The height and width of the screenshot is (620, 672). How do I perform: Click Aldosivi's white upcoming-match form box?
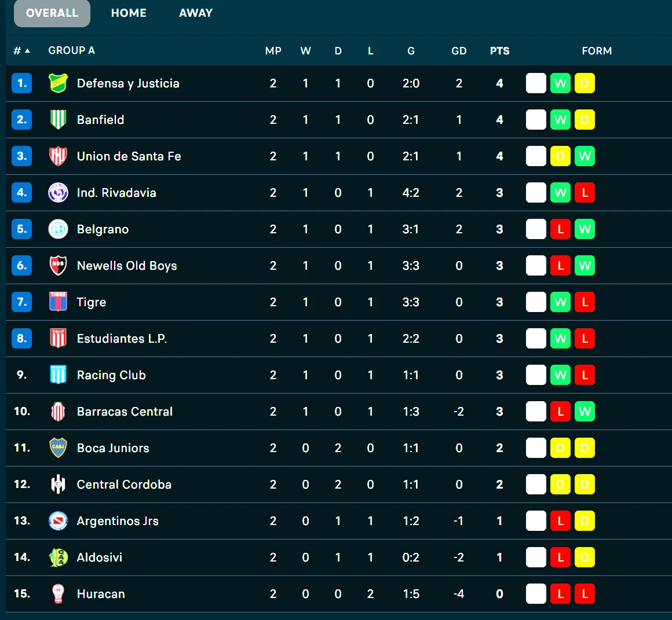tap(536, 557)
